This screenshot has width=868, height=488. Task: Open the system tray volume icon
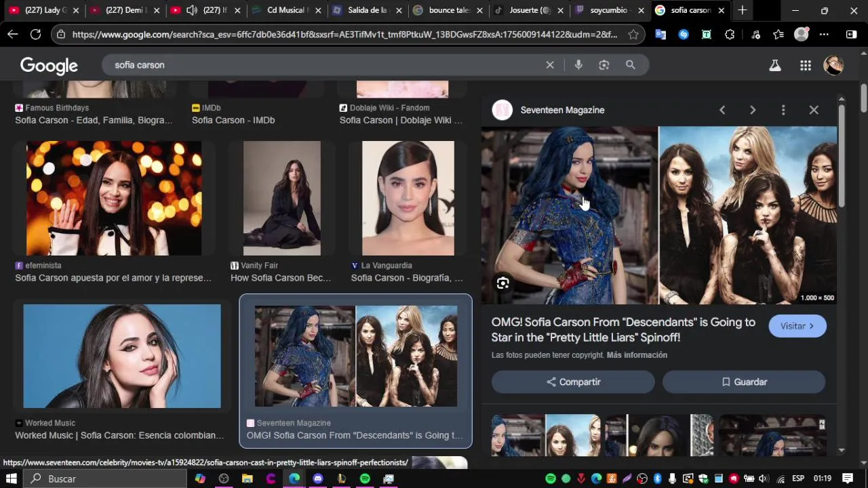pyautogui.click(x=763, y=479)
